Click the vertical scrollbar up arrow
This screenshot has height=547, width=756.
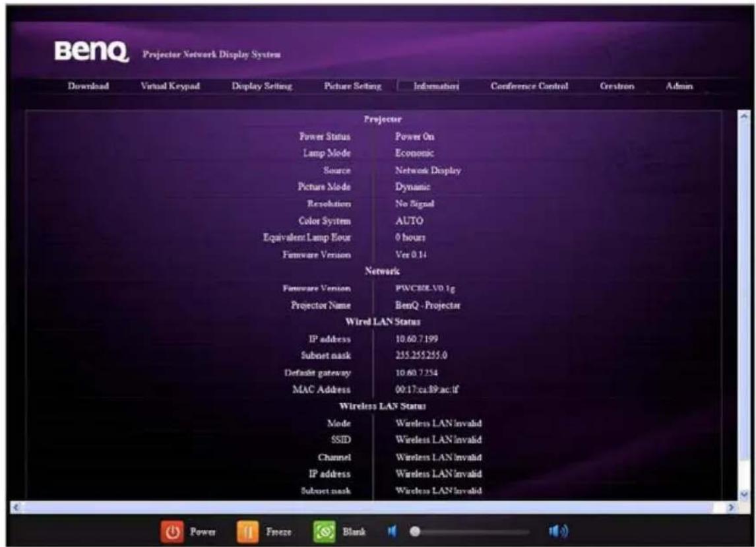744,116
